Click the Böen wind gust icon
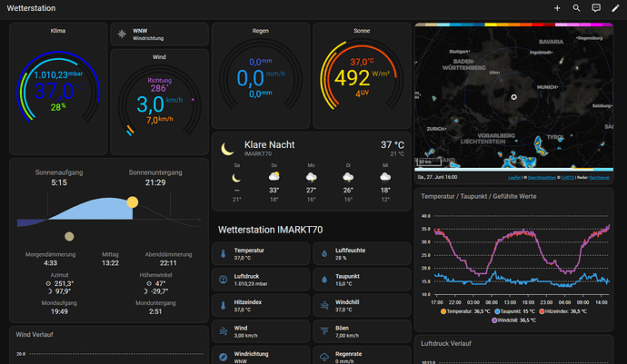The height and width of the screenshot is (364, 627). coord(324,330)
